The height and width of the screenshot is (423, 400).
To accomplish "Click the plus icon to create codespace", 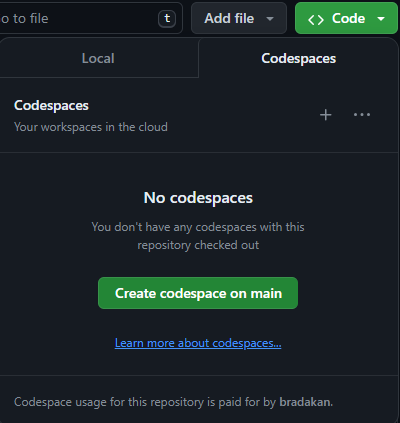I will pyautogui.click(x=326, y=115).
